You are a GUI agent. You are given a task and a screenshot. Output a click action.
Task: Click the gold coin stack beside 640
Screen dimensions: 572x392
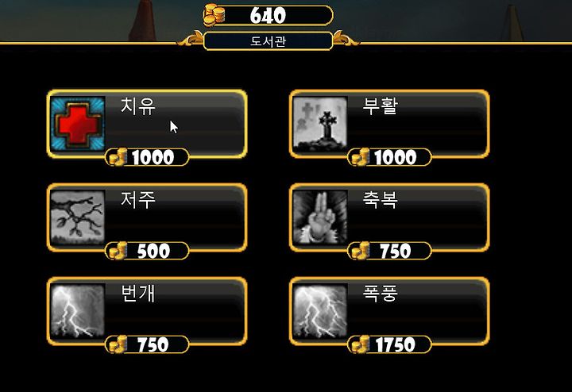pos(214,15)
